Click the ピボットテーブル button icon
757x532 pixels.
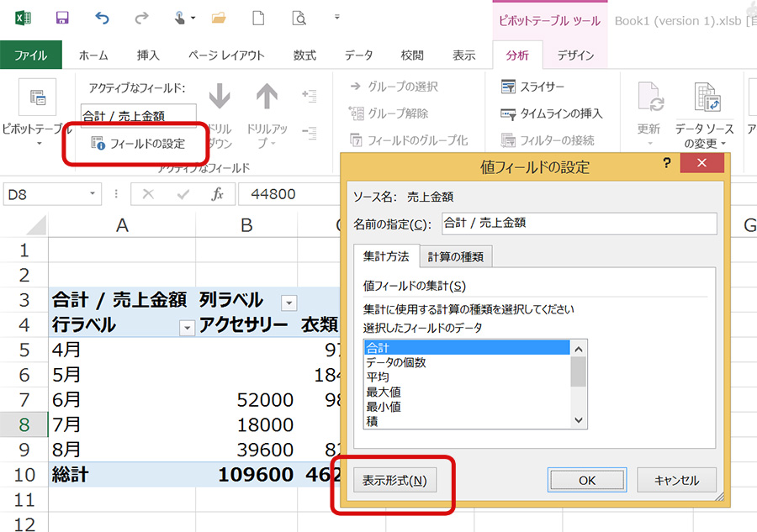tap(37, 97)
